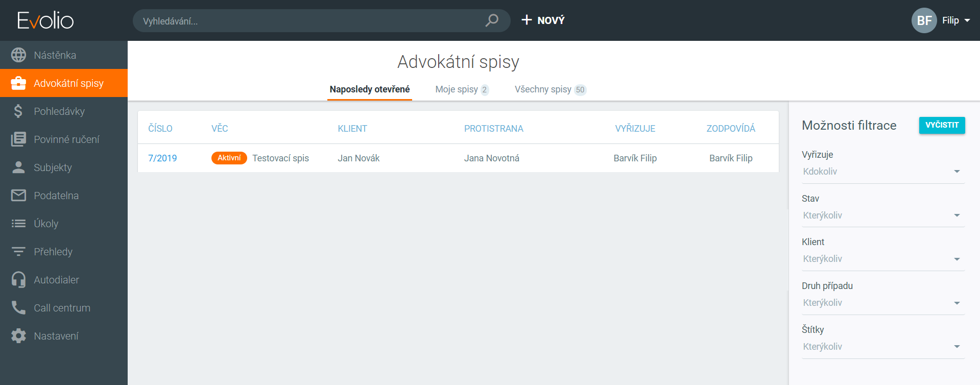Viewport: 980px width, 385px height.
Task: Expand the Druh případu dropdown
Action: (x=882, y=303)
